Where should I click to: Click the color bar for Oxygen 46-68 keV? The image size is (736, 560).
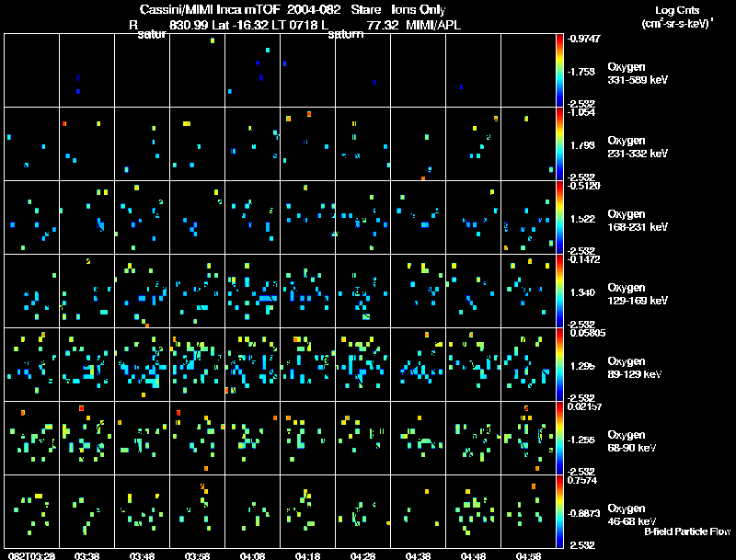[x=559, y=511]
